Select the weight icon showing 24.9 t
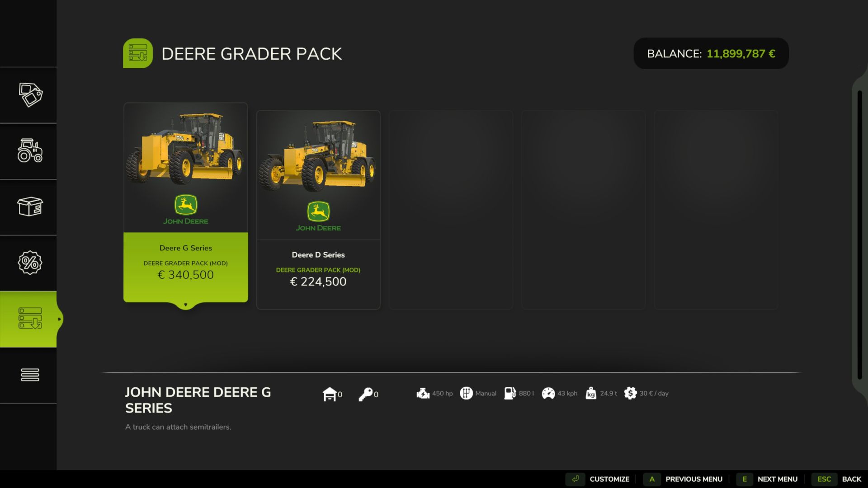The height and width of the screenshot is (488, 868). coord(590,393)
